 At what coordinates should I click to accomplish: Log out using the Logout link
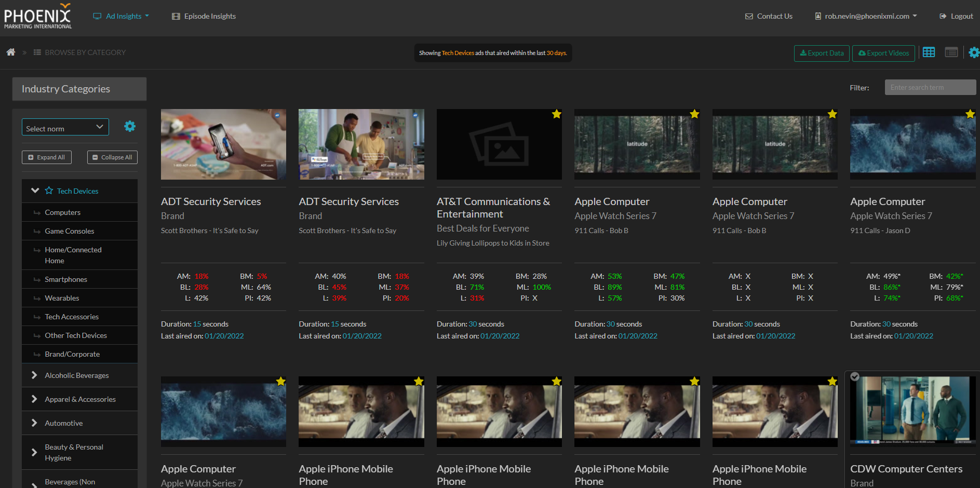[956, 16]
